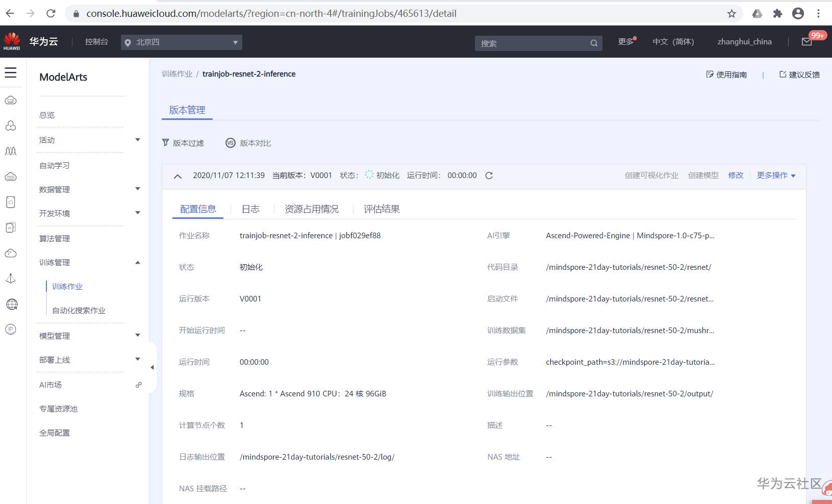Image resolution: width=832 pixels, height=504 pixels.
Task: Click the 建议反馈 feedback link
Action: pyautogui.click(x=799, y=74)
